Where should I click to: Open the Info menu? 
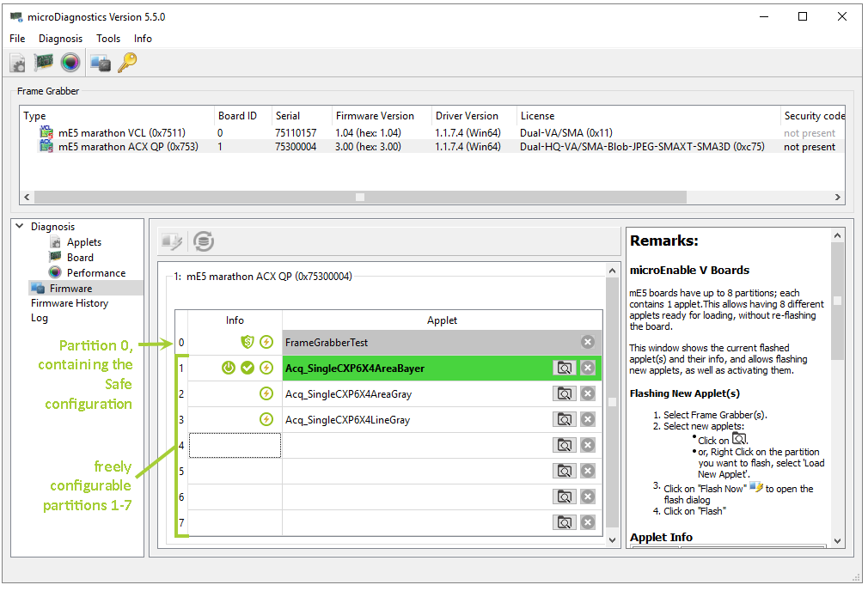(143, 38)
